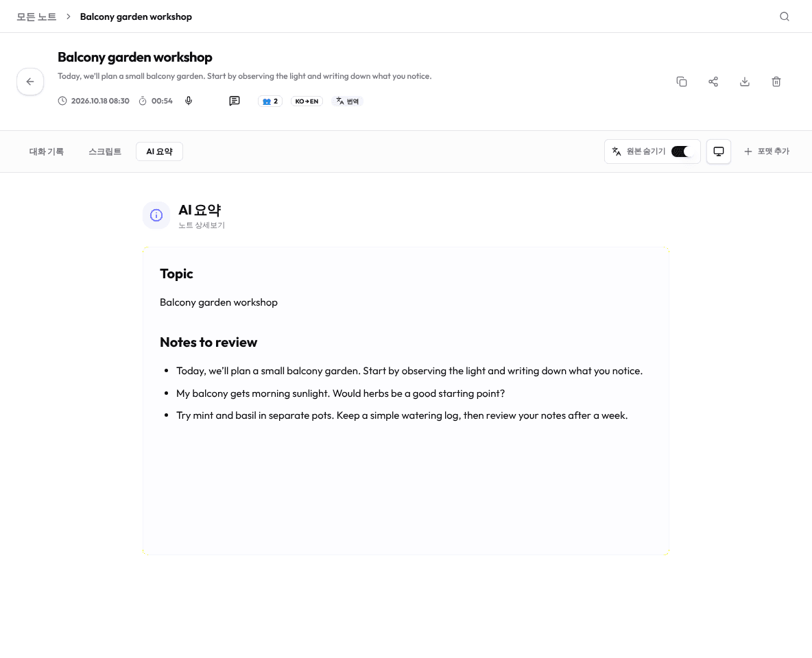
Task: Select the AI 요약 tab
Action: click(160, 151)
